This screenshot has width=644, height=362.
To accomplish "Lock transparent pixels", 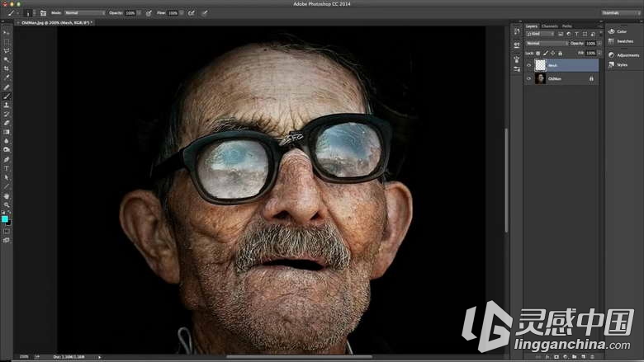I will 538,54.
